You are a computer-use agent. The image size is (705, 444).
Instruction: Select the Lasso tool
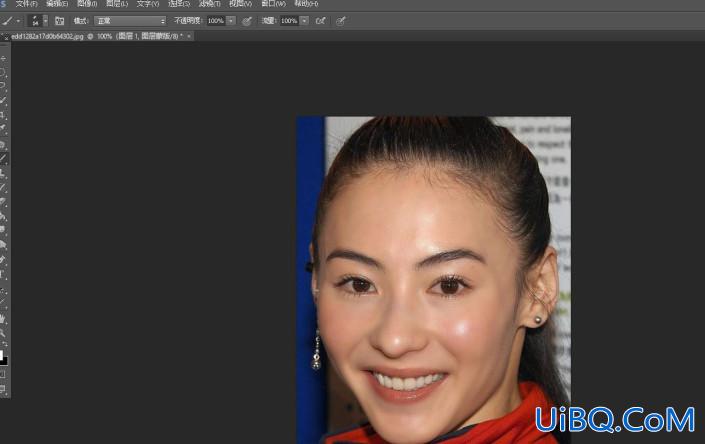point(3,85)
